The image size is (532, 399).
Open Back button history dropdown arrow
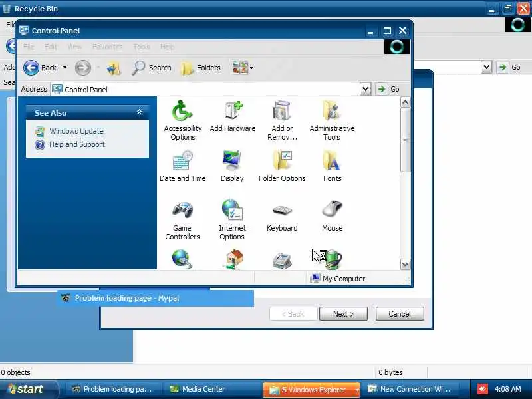pos(65,68)
